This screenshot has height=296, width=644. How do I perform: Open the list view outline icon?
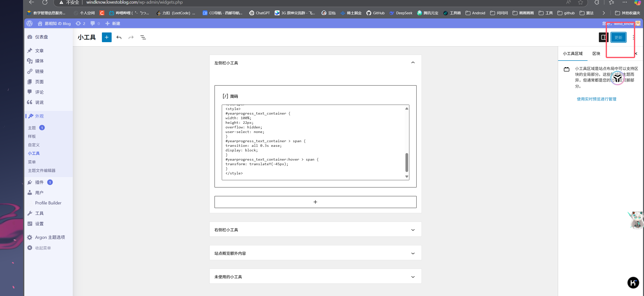143,38
